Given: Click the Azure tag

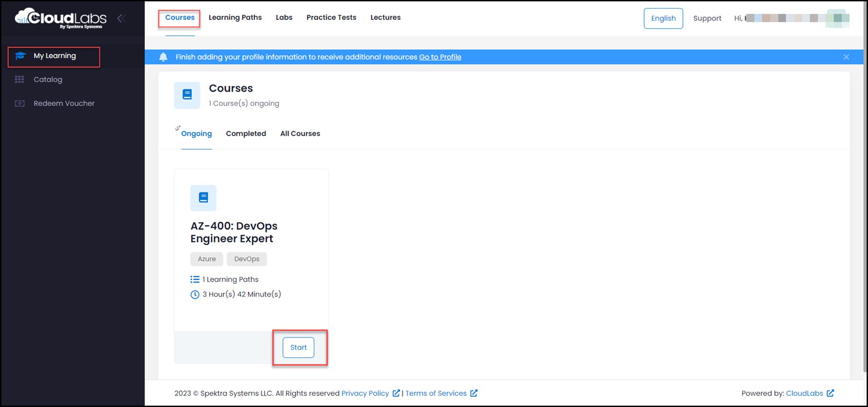Looking at the screenshot, I should 207,259.
